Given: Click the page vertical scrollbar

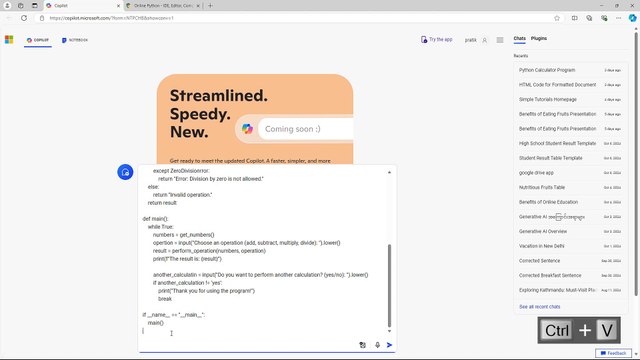Looking at the screenshot, I should (636, 164).
